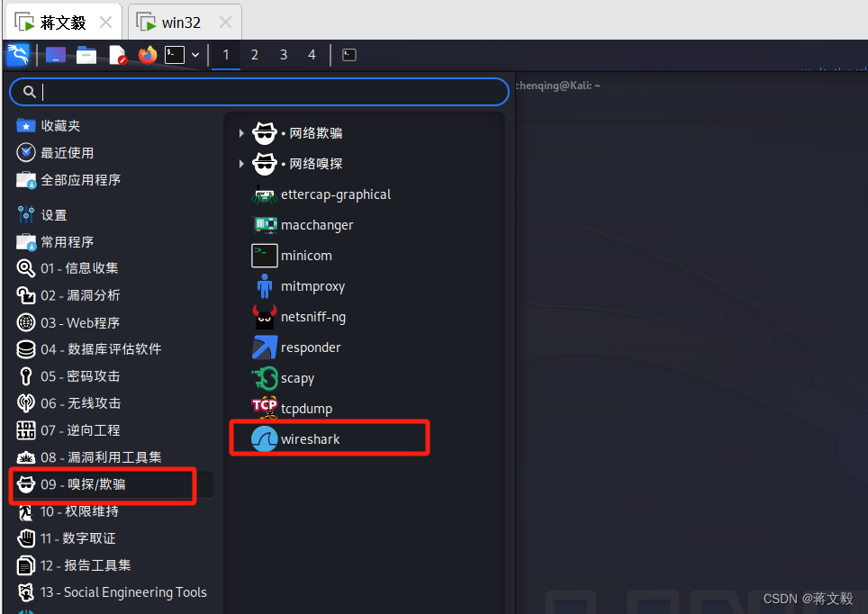Open responder application
868x614 pixels.
point(296,348)
